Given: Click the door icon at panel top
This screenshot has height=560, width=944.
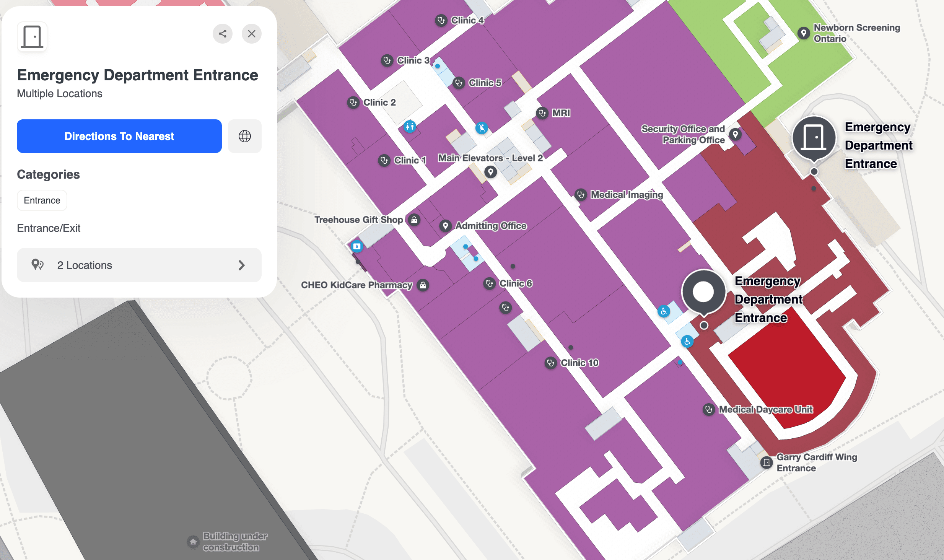Looking at the screenshot, I should pyautogui.click(x=32, y=37).
